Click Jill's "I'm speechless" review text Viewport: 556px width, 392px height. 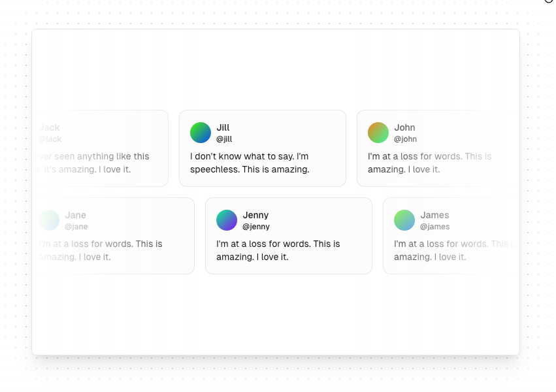click(x=250, y=163)
